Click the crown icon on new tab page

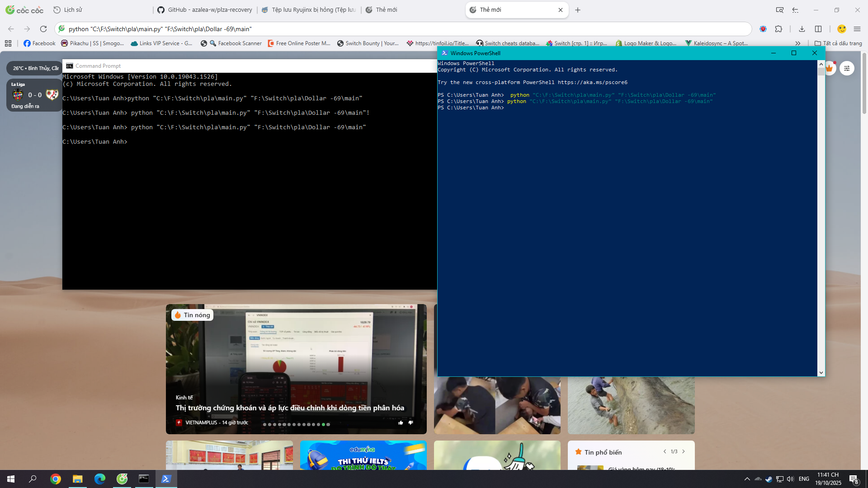click(x=830, y=68)
